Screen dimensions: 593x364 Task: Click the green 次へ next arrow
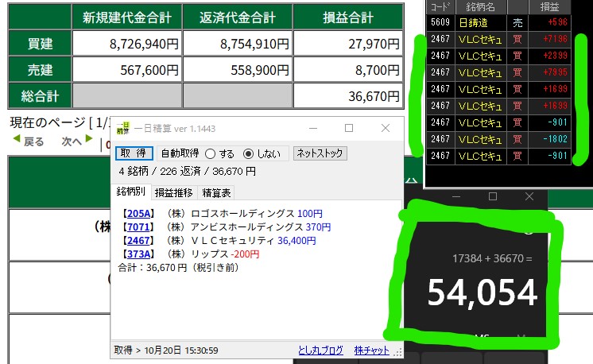tap(88, 141)
